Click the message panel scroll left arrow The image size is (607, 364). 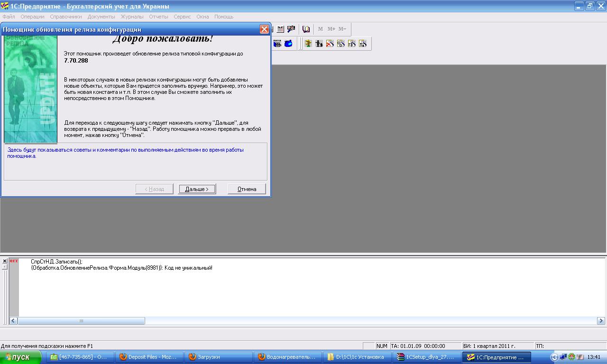coord(14,321)
